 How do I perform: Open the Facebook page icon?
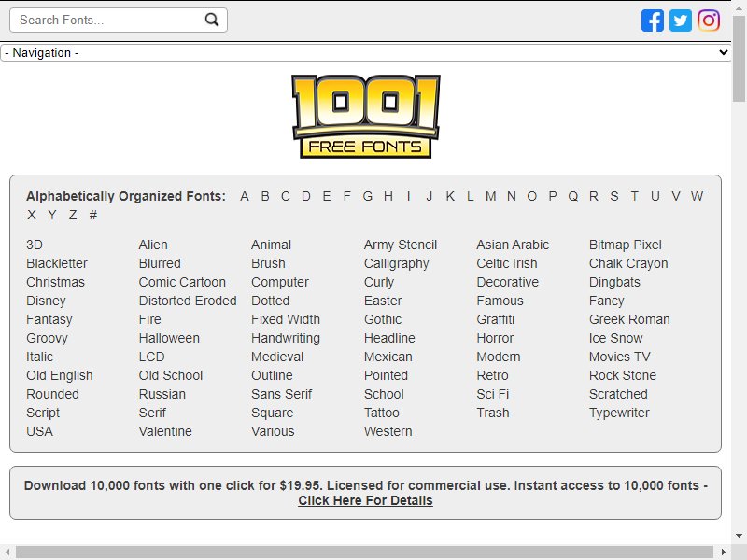652,21
